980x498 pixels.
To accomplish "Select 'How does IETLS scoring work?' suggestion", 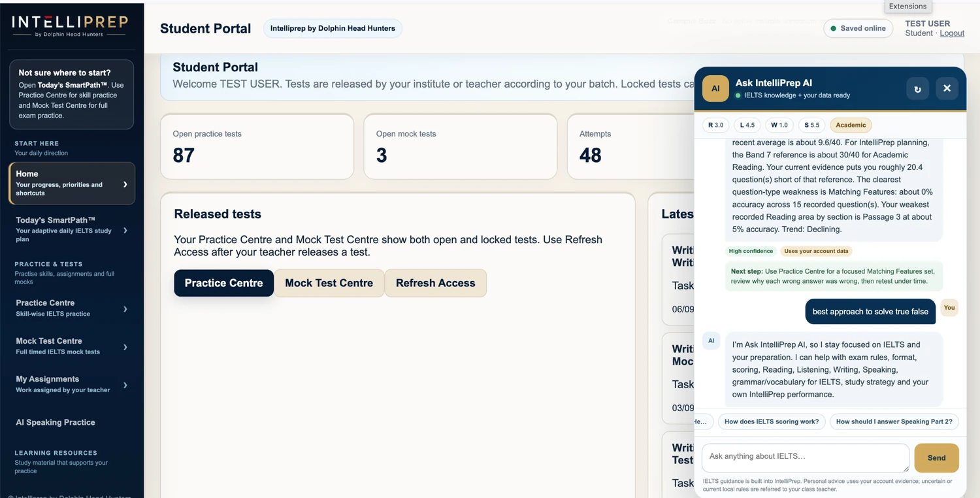I will click(772, 422).
